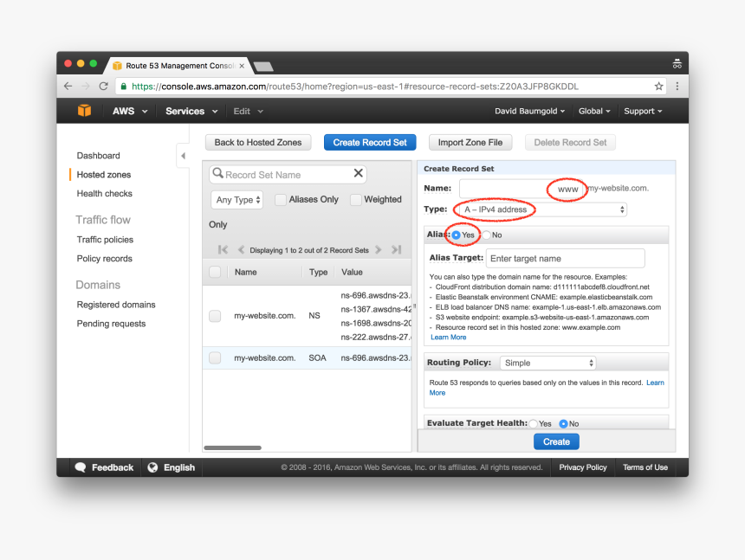745x560 pixels.
Task: Click the AWS orange cube logo
Action: [85, 111]
